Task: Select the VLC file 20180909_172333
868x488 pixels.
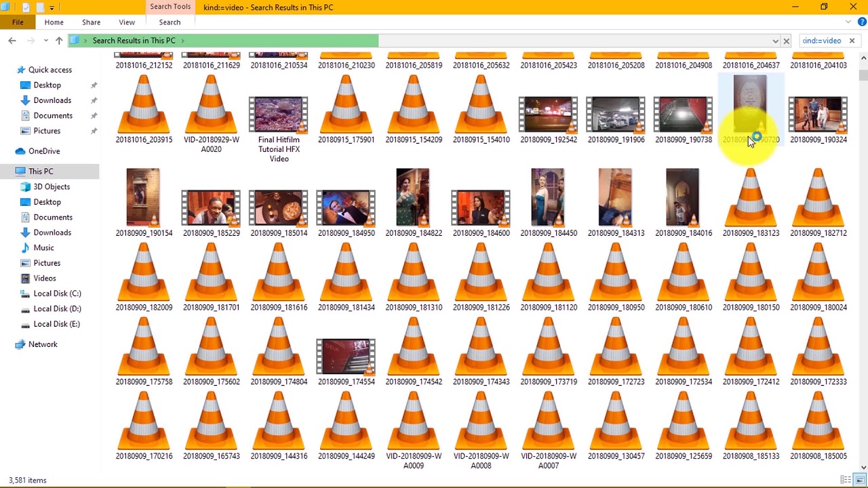Action: point(818,352)
